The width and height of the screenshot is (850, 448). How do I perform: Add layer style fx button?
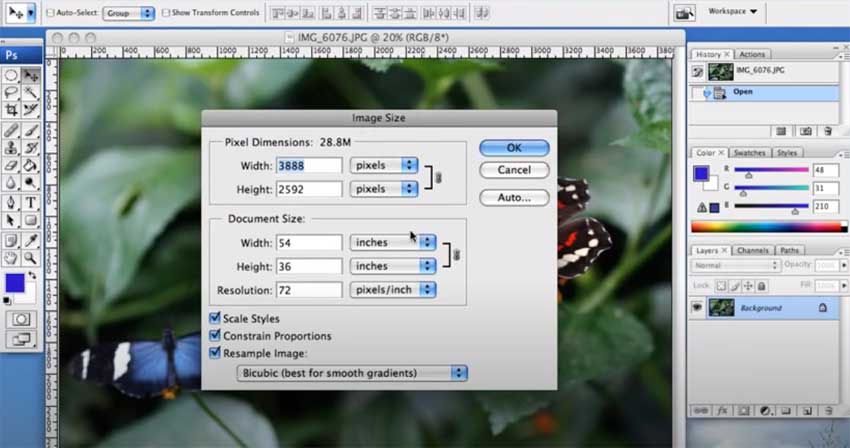pos(722,411)
